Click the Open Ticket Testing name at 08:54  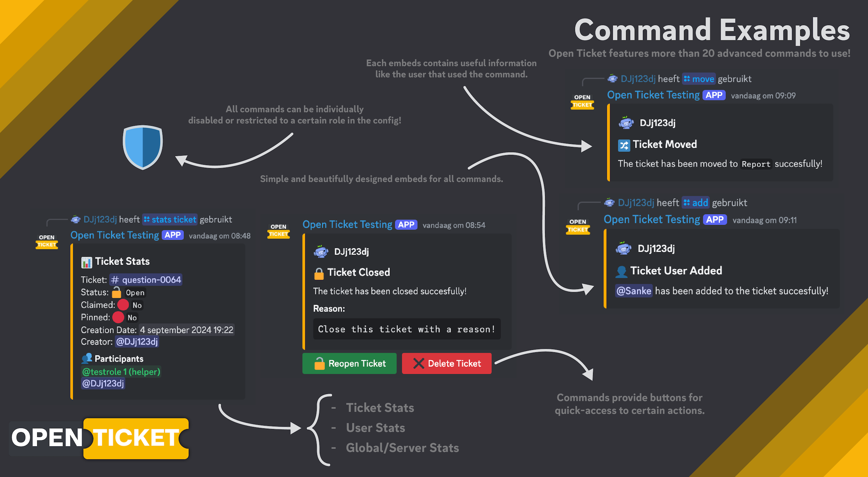tap(347, 225)
